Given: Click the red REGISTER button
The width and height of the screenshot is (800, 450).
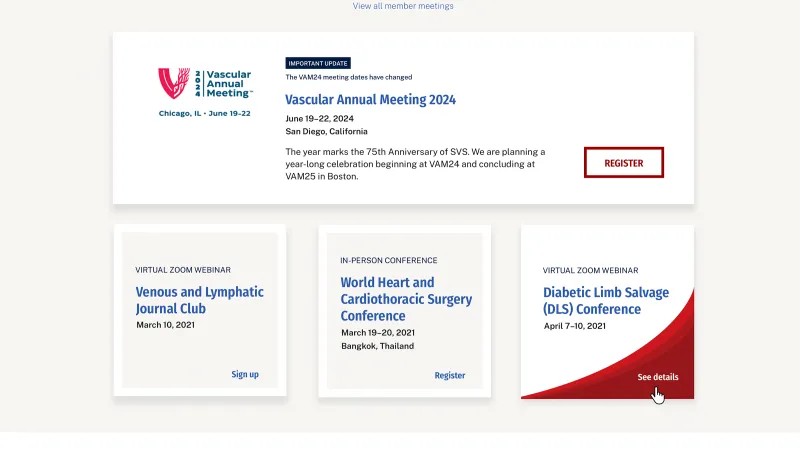Looking at the screenshot, I should point(623,163).
